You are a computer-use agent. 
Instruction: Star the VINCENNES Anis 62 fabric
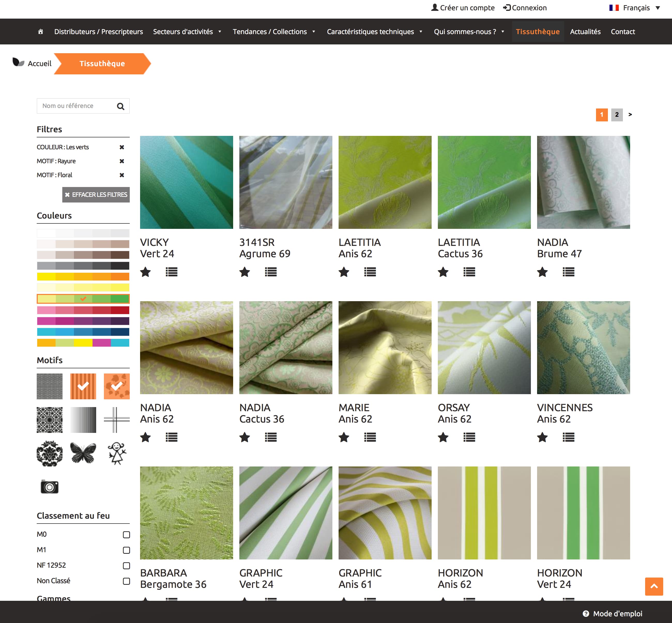[x=543, y=437]
